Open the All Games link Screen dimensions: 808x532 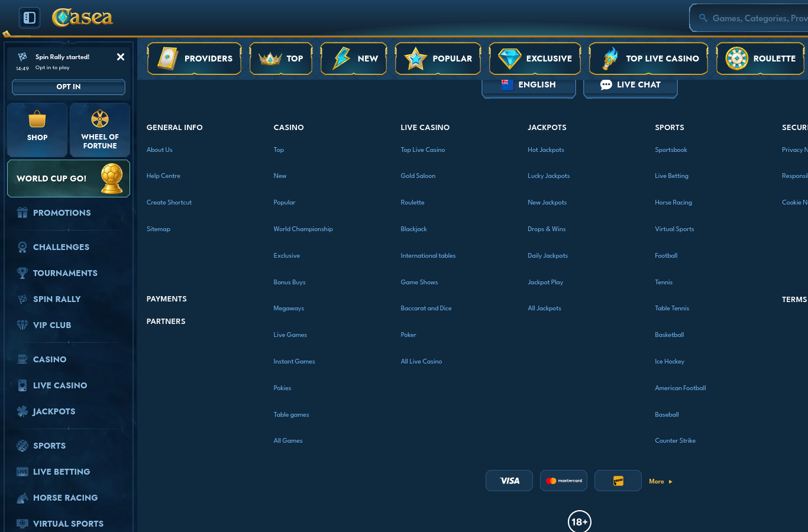[x=288, y=441]
